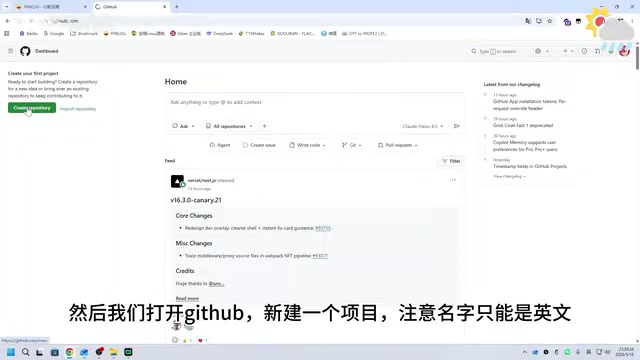Show hidden system tray icons chevron
The width and height of the screenshot is (640, 360).
(x=524, y=352)
